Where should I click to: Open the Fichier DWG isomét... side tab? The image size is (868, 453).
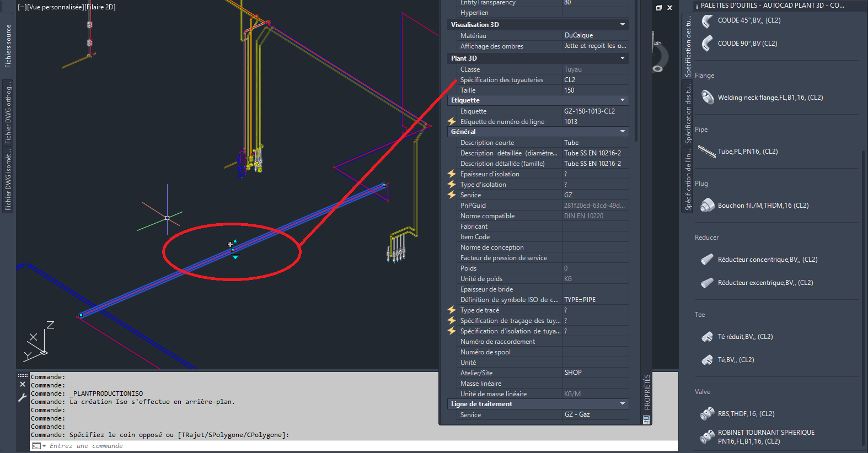coord(8,179)
